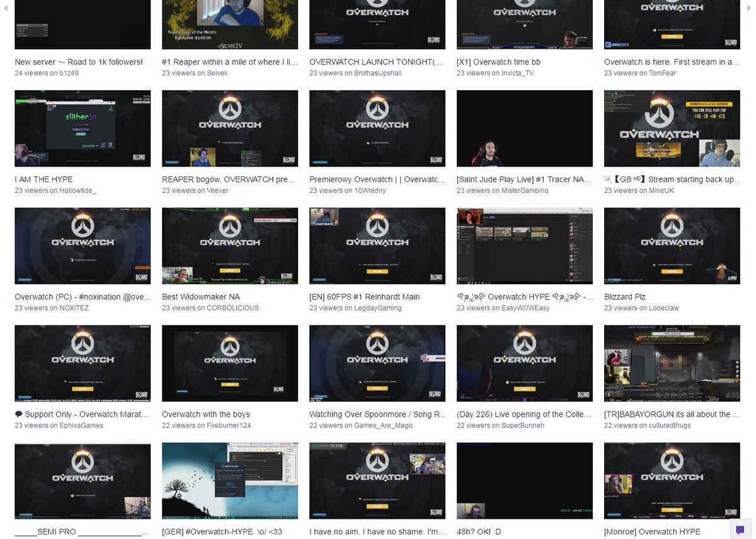The width and height of the screenshot is (756, 539).
Task: Open culturedthugs' BABAYORGUN stream thumbnail
Action: (x=672, y=364)
